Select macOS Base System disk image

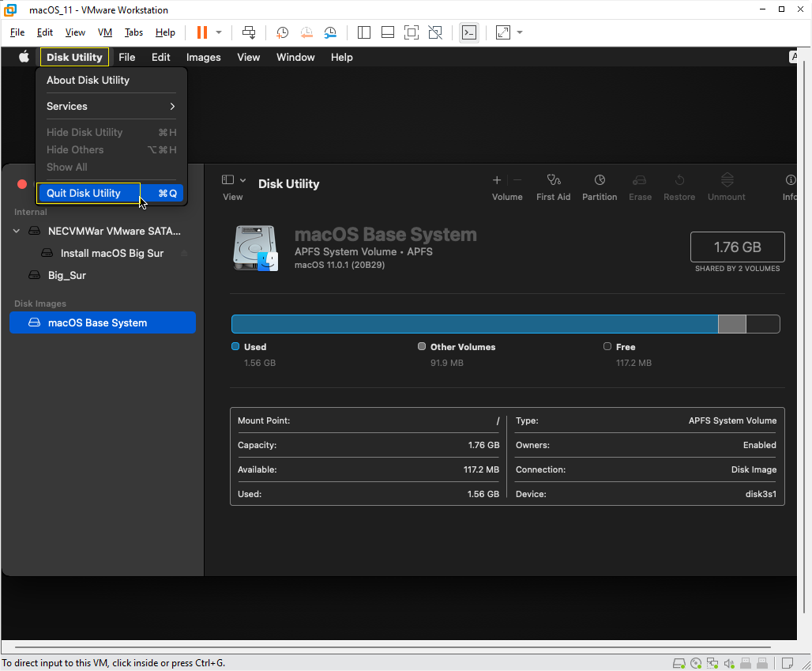pos(103,322)
